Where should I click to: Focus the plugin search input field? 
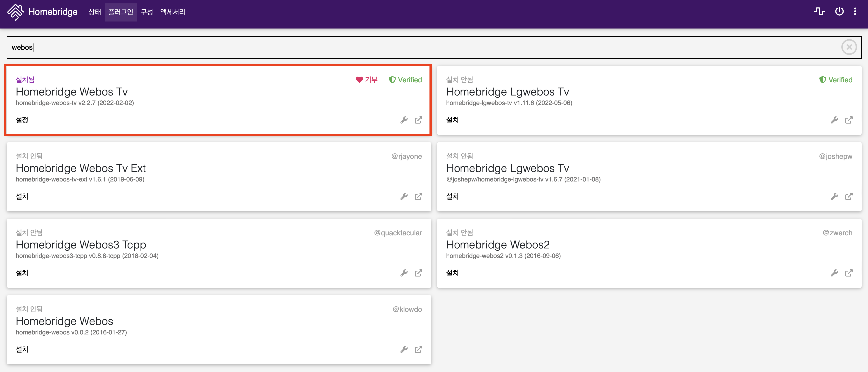click(404, 48)
